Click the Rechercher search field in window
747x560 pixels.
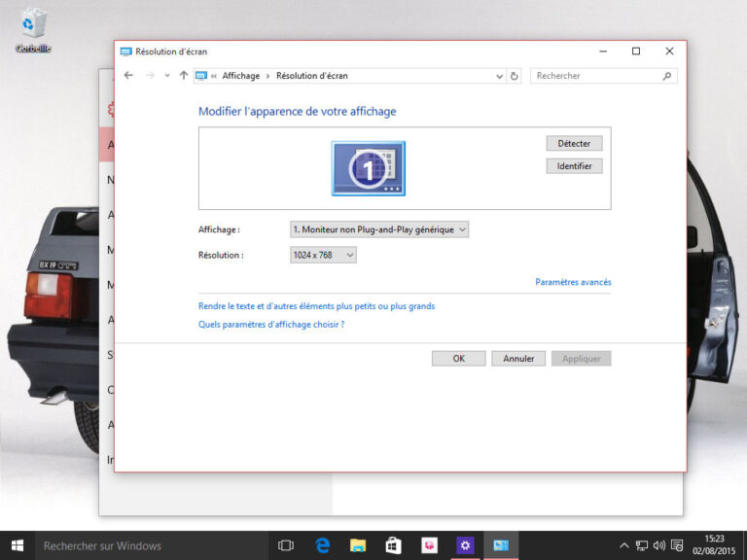click(x=596, y=76)
